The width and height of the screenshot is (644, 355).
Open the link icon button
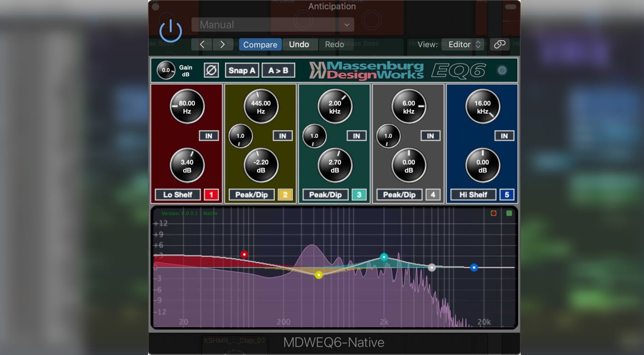click(x=499, y=44)
